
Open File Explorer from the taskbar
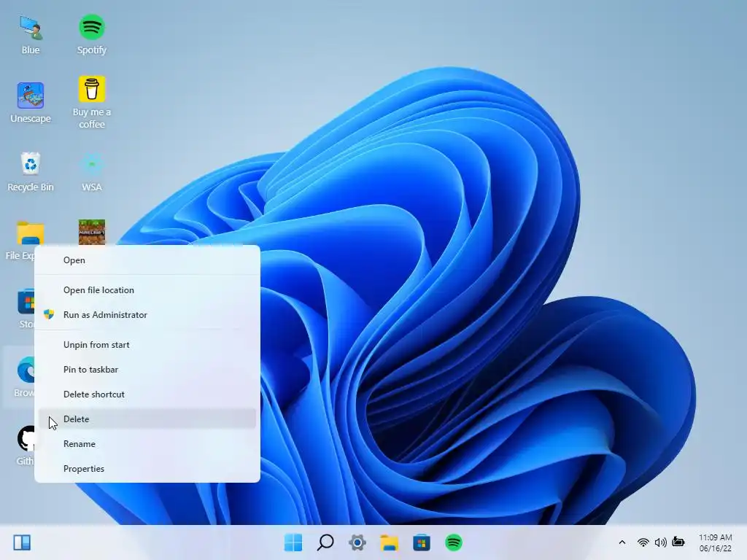tap(390, 542)
